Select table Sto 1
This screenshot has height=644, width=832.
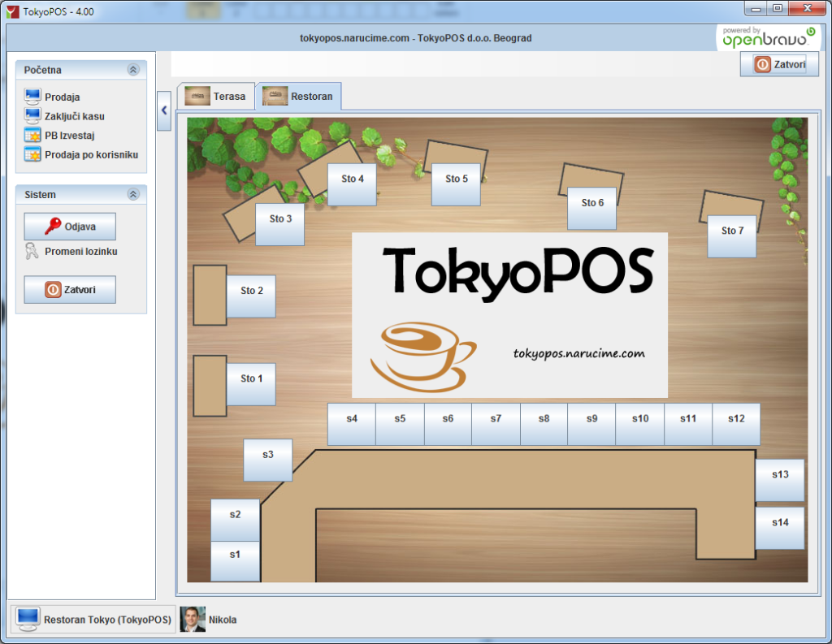pyautogui.click(x=251, y=384)
